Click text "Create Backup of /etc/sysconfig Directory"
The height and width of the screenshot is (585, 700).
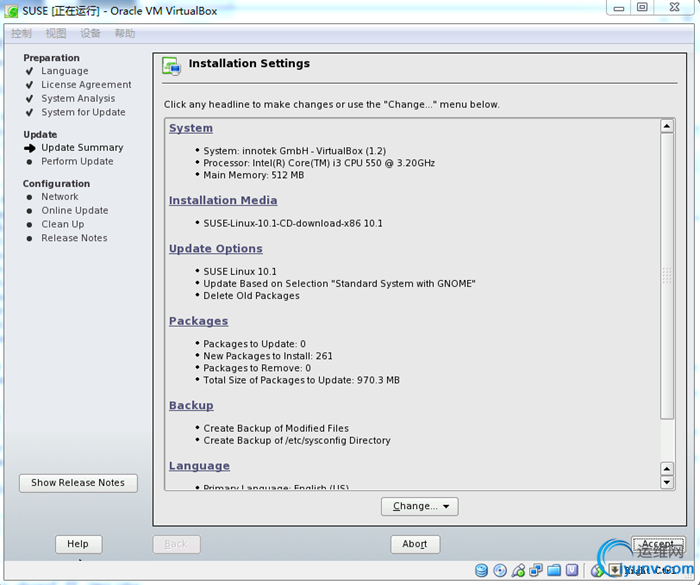pos(297,441)
